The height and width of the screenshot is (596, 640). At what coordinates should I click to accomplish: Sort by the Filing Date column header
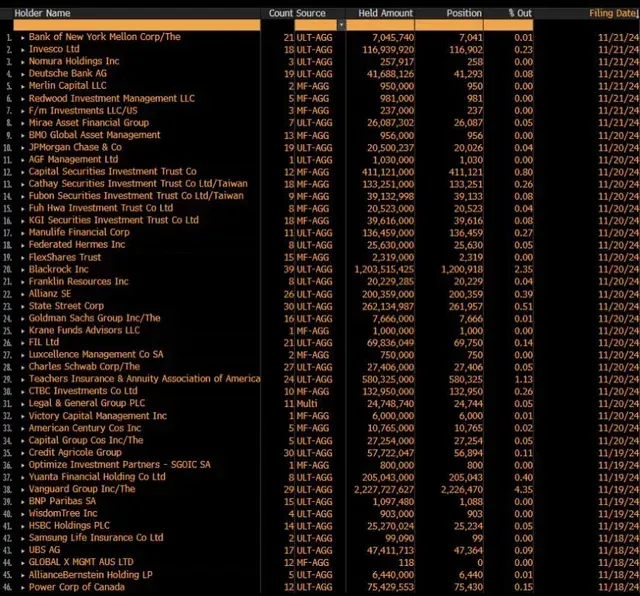tap(613, 13)
